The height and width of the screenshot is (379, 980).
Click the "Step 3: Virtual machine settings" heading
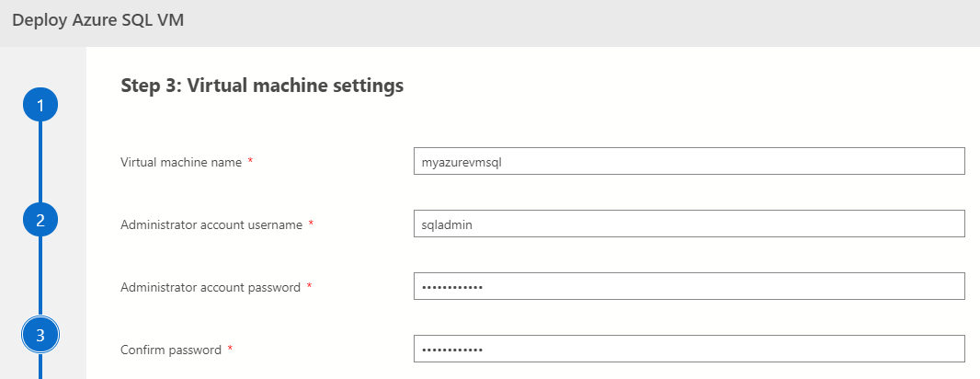pos(262,86)
